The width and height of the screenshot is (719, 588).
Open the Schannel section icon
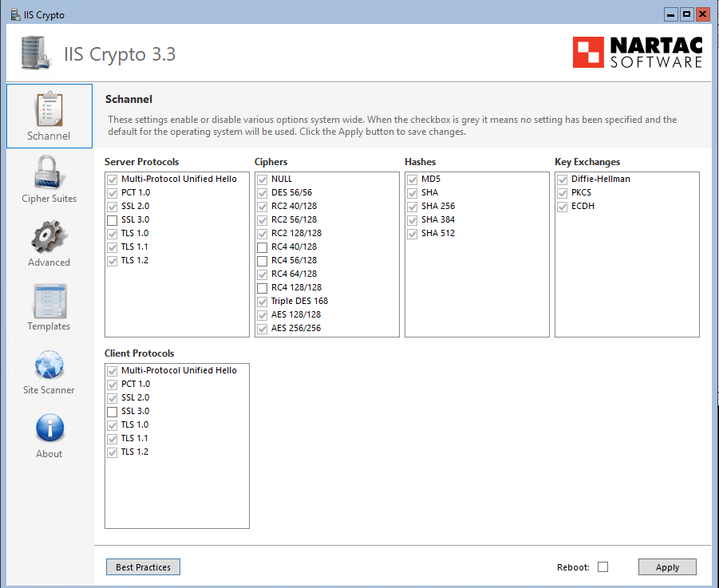[49, 109]
